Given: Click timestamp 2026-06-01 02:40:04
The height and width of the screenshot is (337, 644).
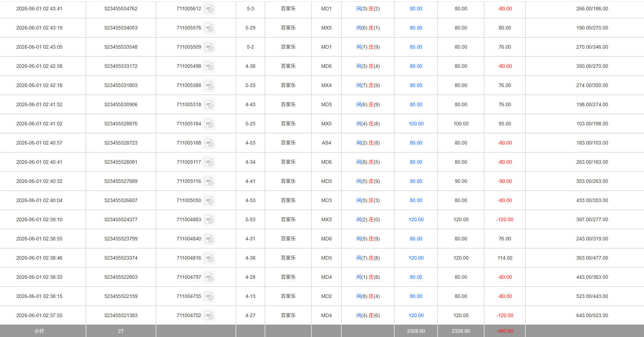Looking at the screenshot, I should [x=39, y=200].
